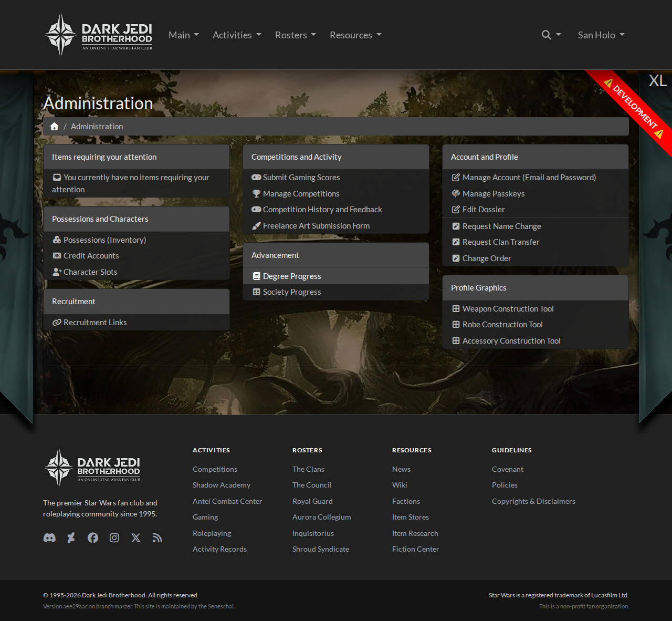672x621 pixels.
Task: Open Shadow Academy in the footer
Action: coord(221,485)
